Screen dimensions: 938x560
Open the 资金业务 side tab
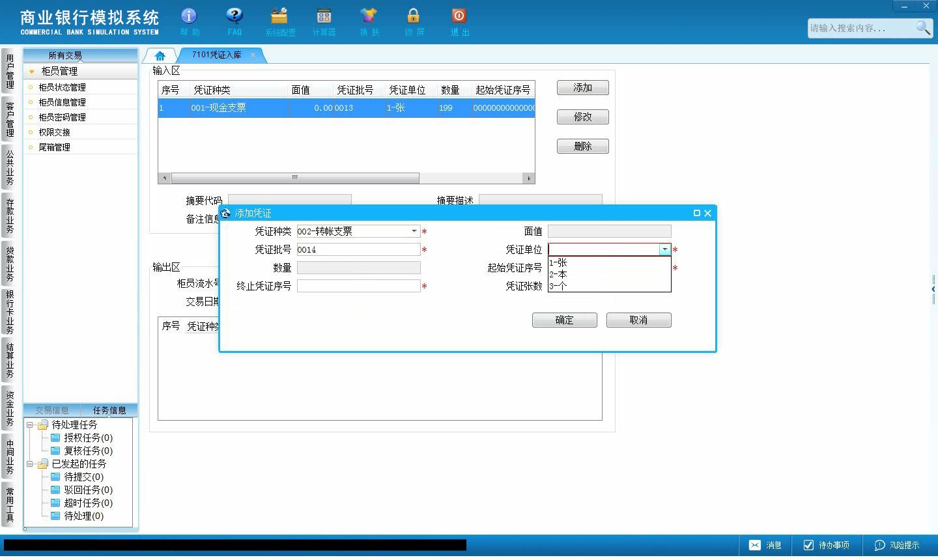point(10,408)
